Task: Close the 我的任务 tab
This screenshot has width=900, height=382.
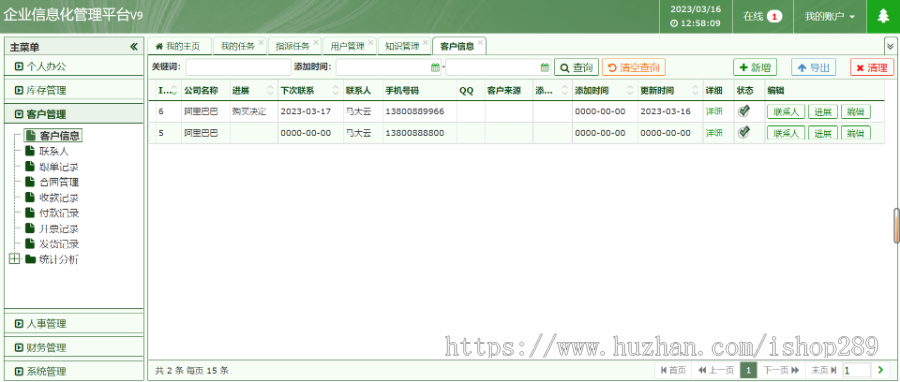Action: pos(261,42)
